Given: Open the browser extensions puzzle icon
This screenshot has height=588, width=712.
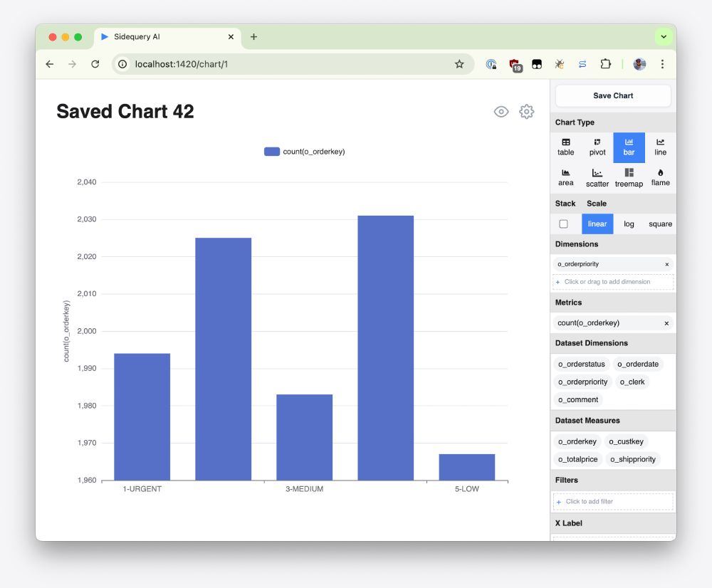Looking at the screenshot, I should pyautogui.click(x=605, y=64).
